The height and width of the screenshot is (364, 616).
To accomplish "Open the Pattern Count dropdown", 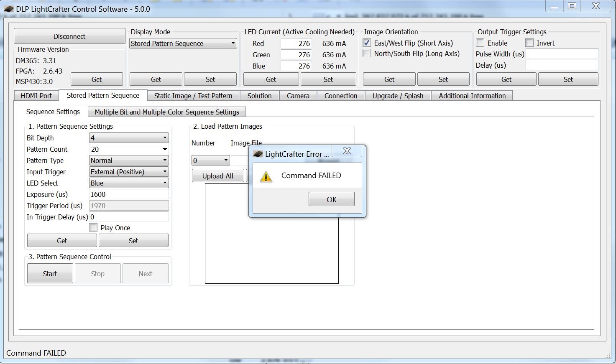I will point(129,149).
